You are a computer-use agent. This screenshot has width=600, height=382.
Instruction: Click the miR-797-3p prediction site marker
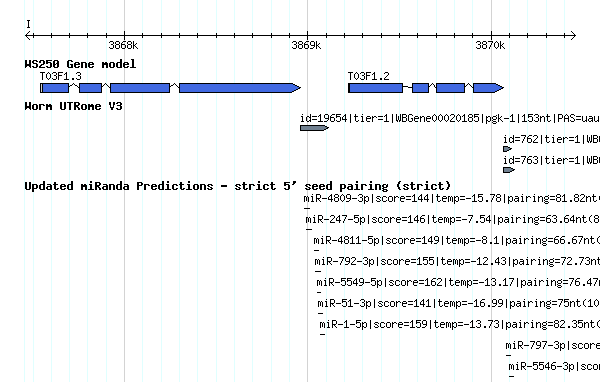(508, 356)
